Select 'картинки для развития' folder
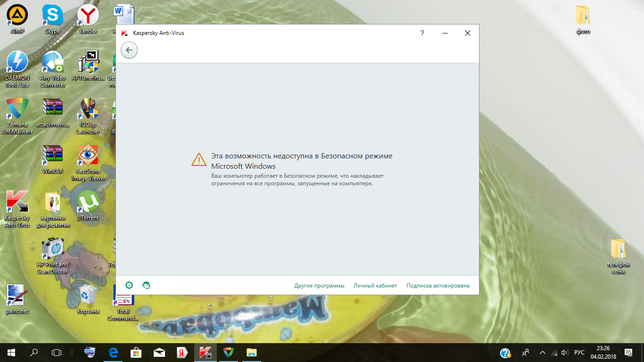The width and height of the screenshot is (644, 362). pyautogui.click(x=52, y=209)
